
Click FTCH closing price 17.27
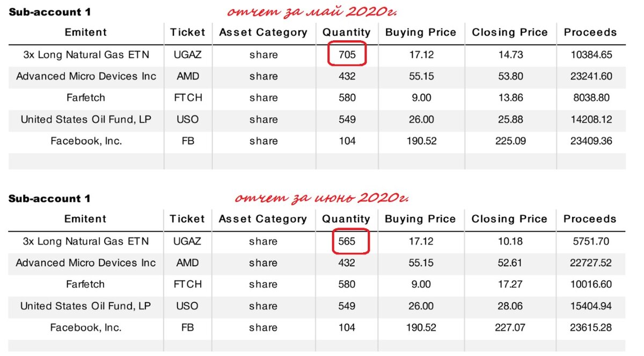click(x=510, y=284)
